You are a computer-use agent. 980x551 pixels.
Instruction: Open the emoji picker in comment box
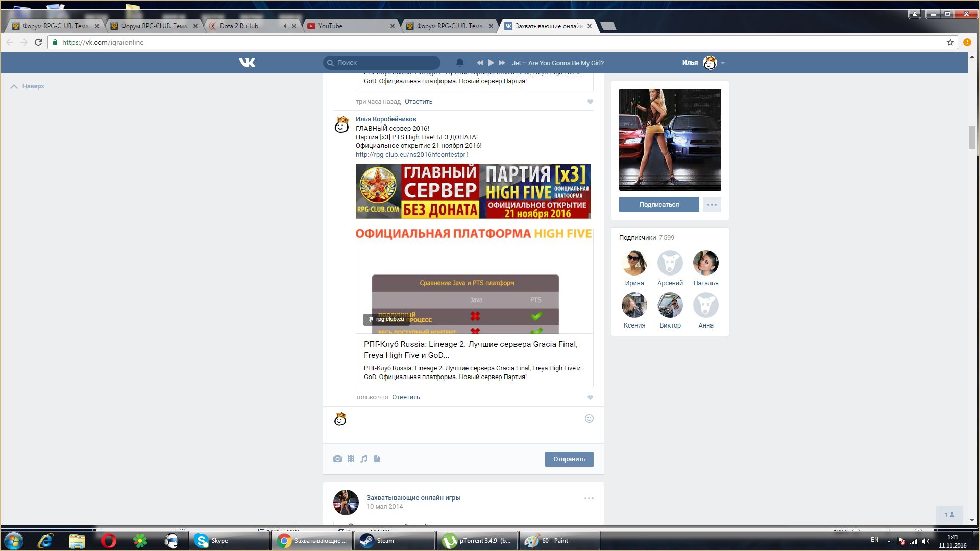point(589,419)
